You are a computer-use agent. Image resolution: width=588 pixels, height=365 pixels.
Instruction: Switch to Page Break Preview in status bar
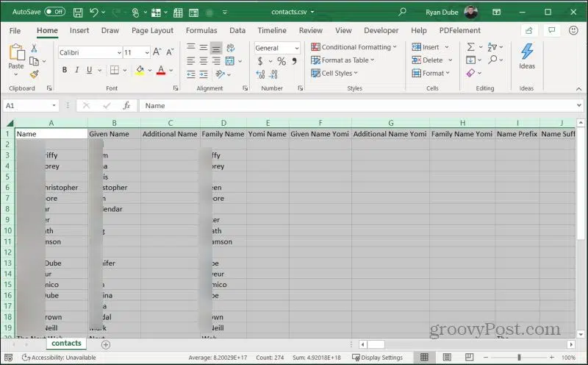click(469, 357)
